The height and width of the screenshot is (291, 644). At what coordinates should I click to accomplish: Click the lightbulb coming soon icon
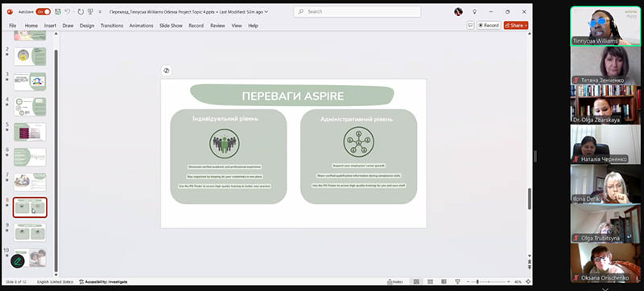click(474, 12)
